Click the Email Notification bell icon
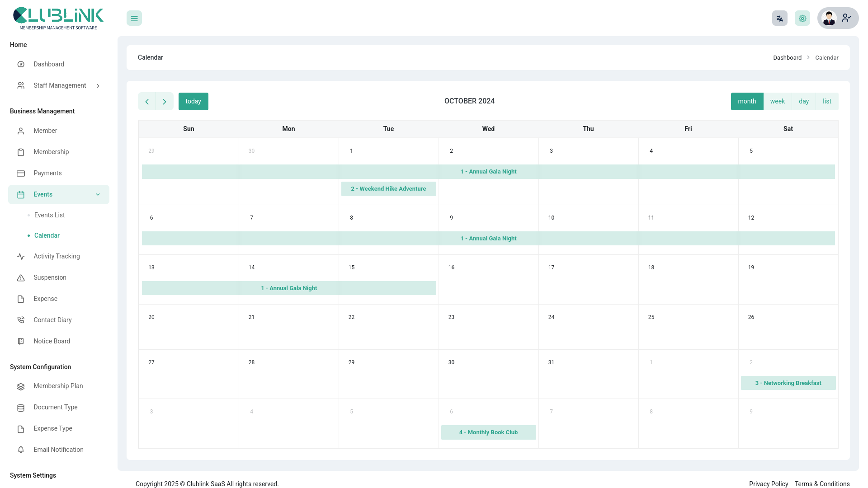 tap(21, 450)
